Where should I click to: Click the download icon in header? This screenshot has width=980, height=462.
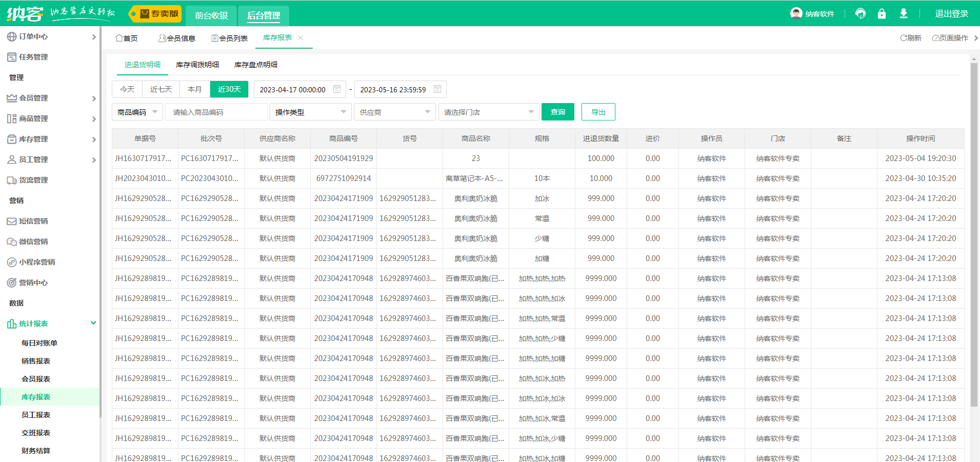coord(904,13)
